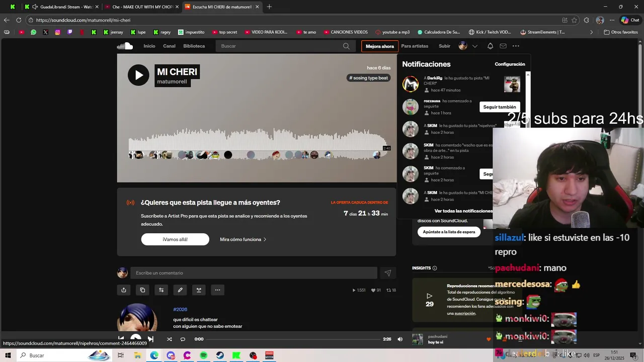
Task: Open the notifications bell
Action: pos(490,46)
